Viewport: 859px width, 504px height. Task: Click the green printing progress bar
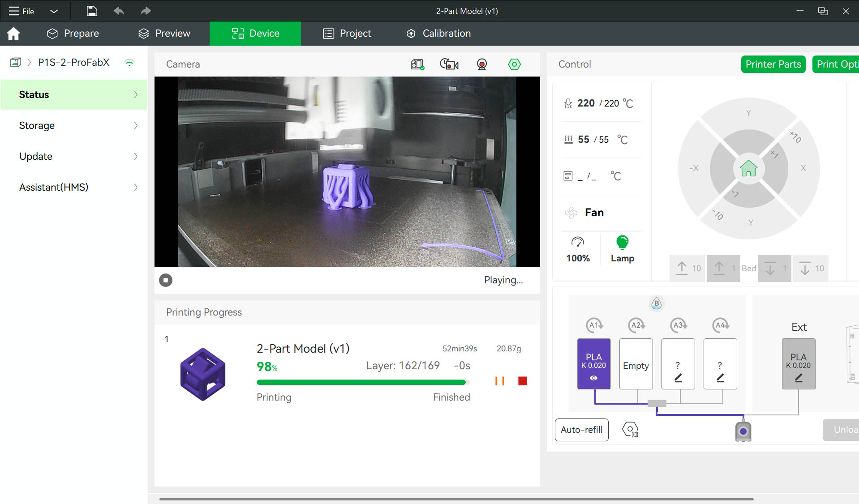click(x=363, y=382)
